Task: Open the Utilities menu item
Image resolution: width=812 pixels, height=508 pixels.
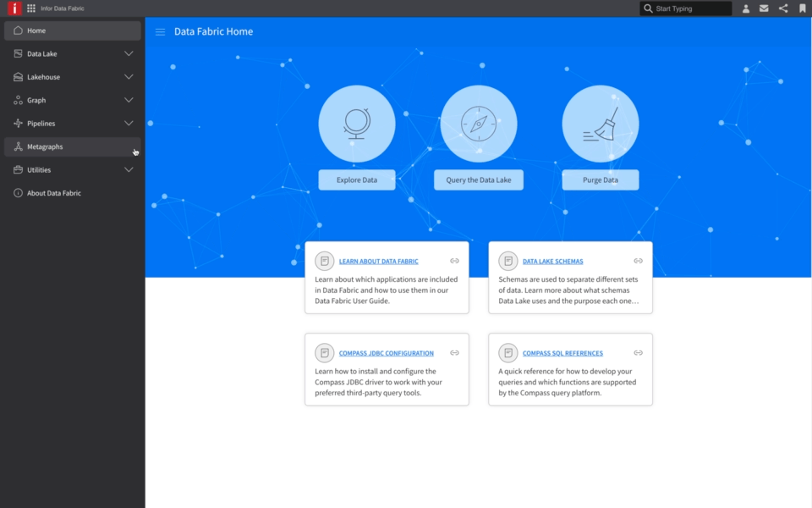Action: coord(73,170)
